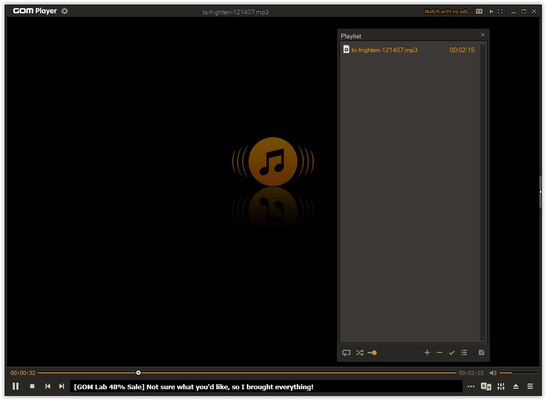This screenshot has height=400, width=546.
Task: Toggle the side panel layout icon in the title bar
Action: coord(479,11)
